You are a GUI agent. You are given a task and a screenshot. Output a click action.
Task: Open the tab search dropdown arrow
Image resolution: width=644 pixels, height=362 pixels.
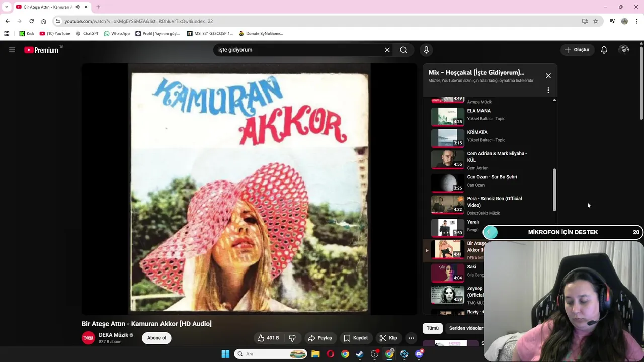coord(7,7)
